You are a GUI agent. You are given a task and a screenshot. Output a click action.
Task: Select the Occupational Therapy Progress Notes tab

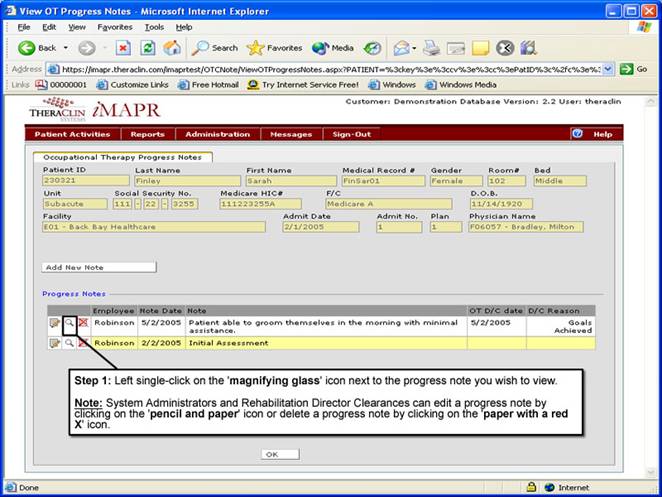click(122, 157)
